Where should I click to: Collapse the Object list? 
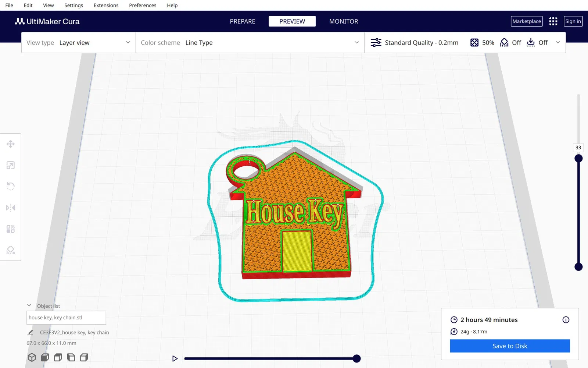click(29, 305)
